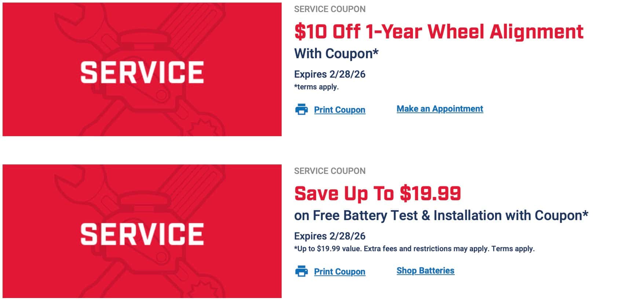Click the "With Coupon*" subtitle text
The image size is (644, 301).
click(x=336, y=53)
